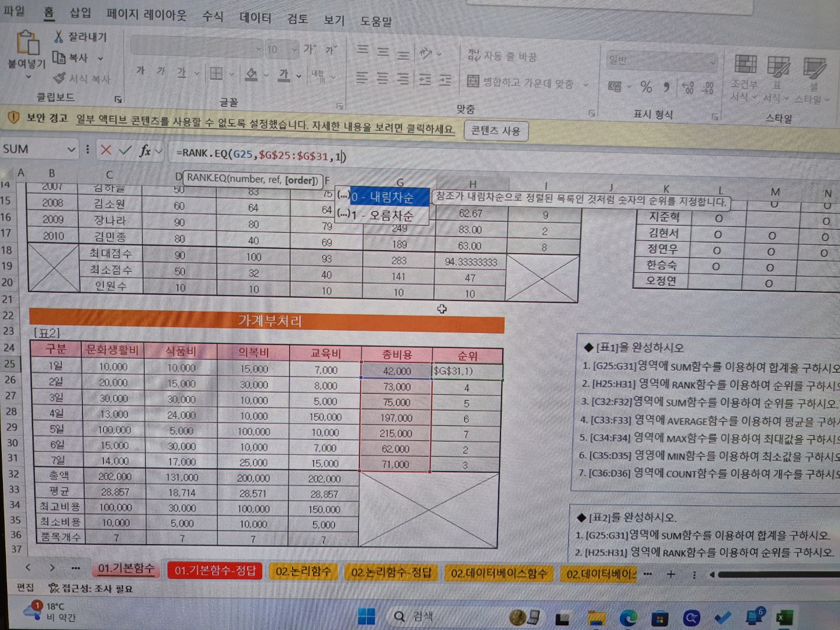Click the Paste (붙여넣기) clipboard icon

(27, 43)
